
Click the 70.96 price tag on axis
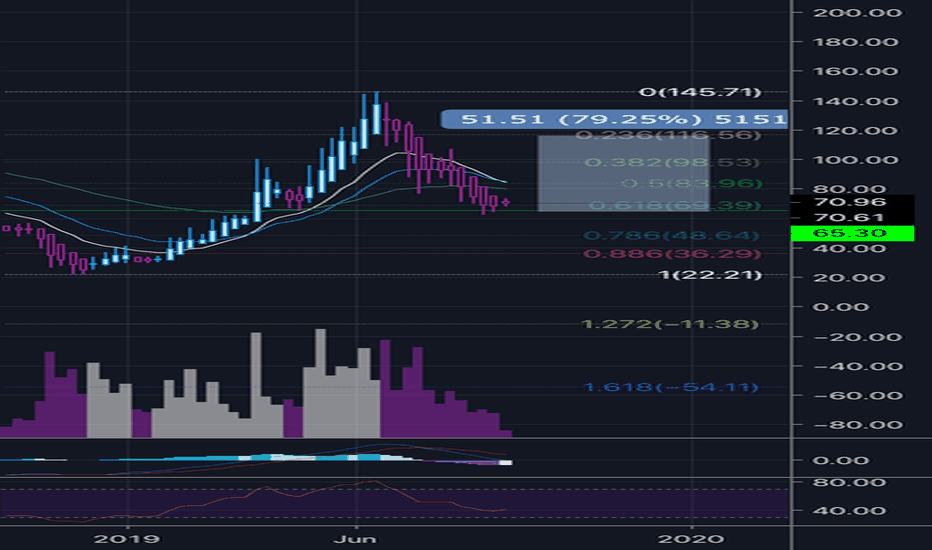click(852, 202)
